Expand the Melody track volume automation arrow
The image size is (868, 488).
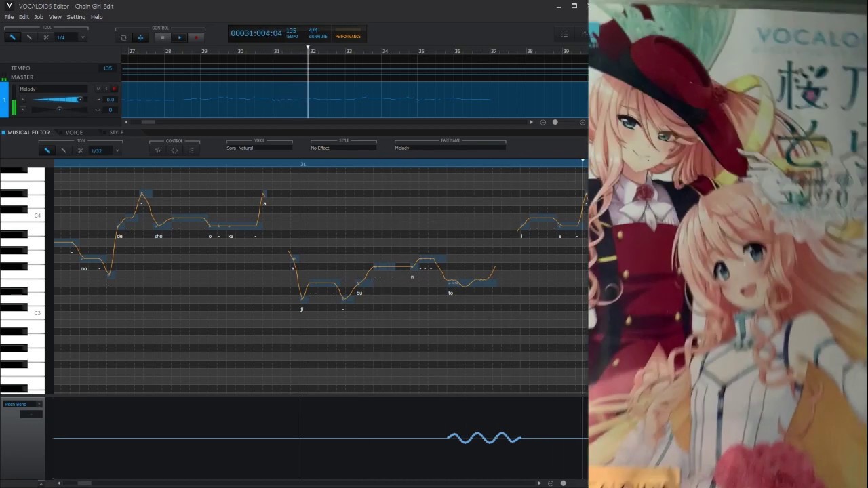[22, 100]
